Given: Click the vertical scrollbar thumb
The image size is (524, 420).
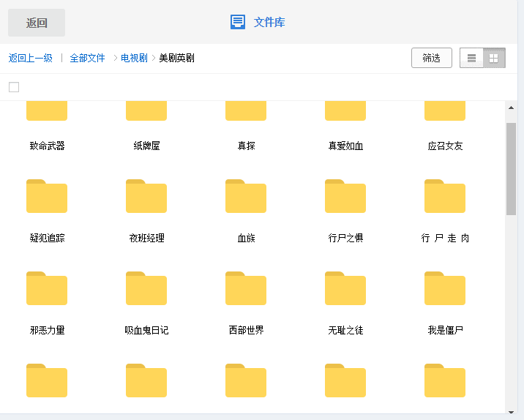Looking at the screenshot, I should pos(511,168).
